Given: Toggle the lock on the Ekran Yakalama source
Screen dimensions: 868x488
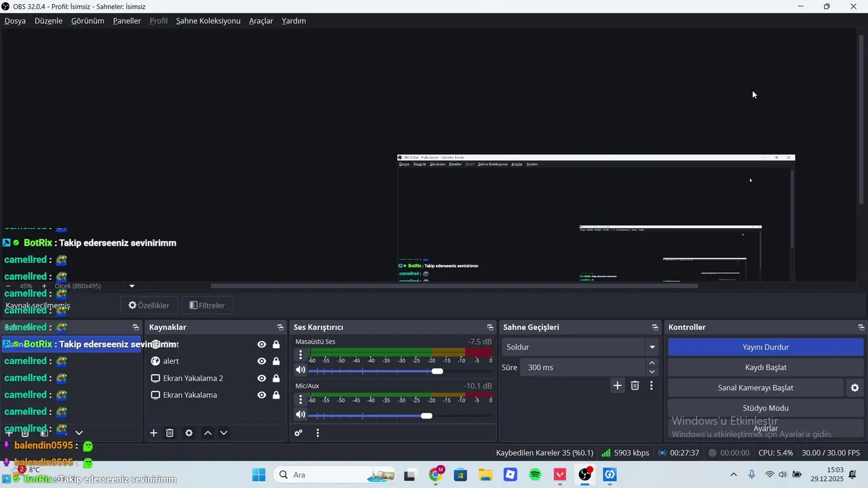Looking at the screenshot, I should coord(276,395).
